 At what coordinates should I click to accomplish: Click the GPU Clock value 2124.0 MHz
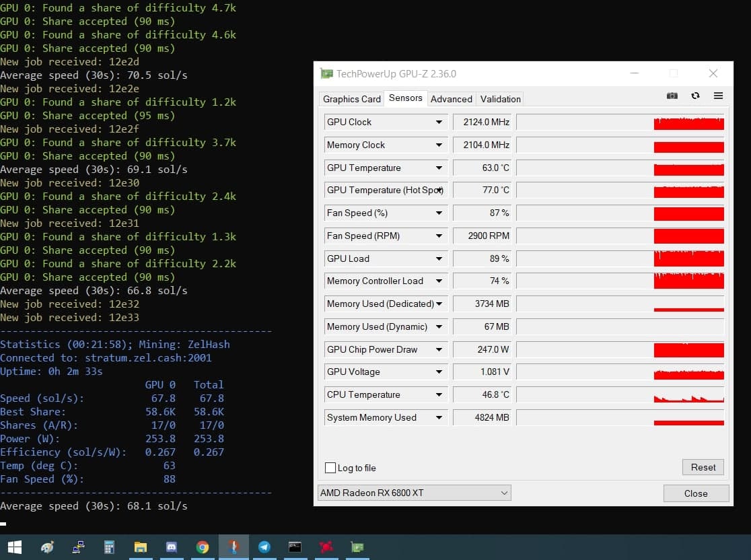(x=482, y=122)
